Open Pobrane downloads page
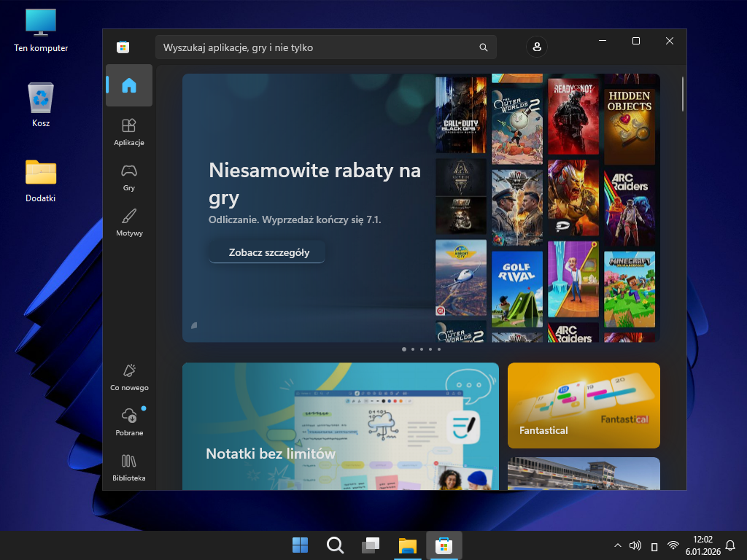This screenshot has width=747, height=560. click(129, 422)
